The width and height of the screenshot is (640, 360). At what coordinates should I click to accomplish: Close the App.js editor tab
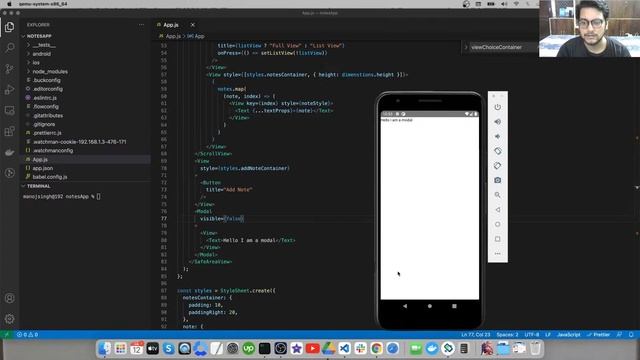[x=193, y=25]
